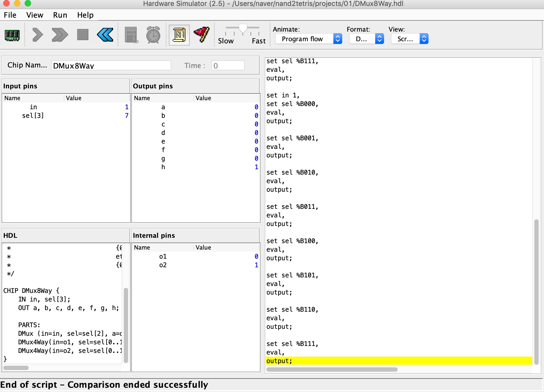Click the Internal pins Name column header
The height and width of the screenshot is (392, 544).
click(163, 247)
